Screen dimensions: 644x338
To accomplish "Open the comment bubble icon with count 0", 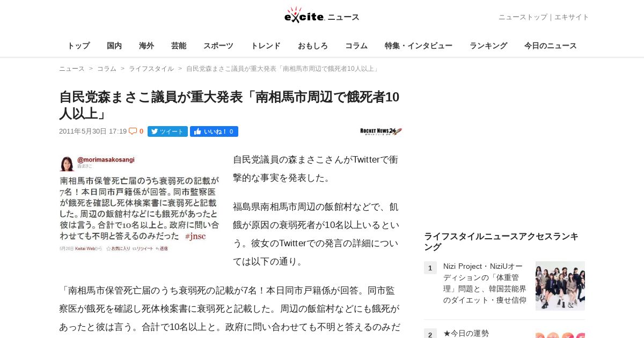I will click(x=136, y=131).
